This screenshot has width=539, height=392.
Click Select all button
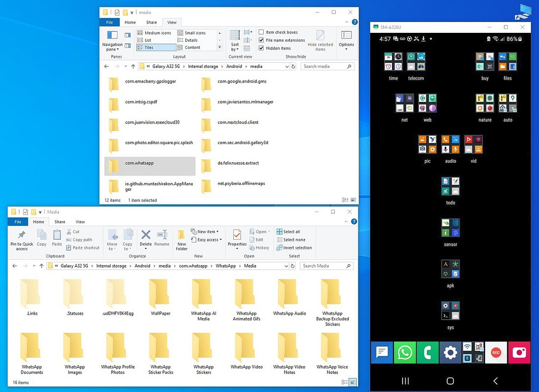click(x=288, y=232)
